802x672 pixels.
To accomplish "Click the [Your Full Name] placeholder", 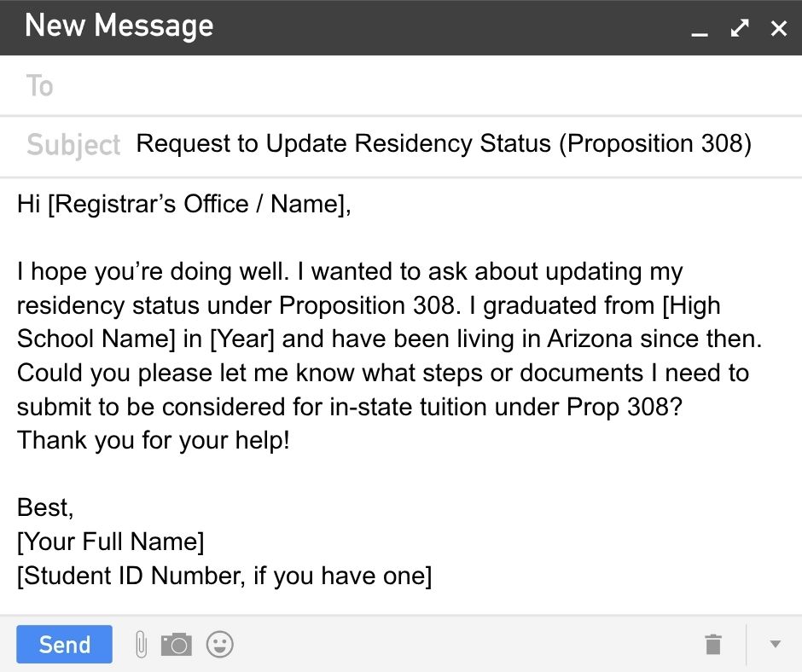I will click(111, 542).
